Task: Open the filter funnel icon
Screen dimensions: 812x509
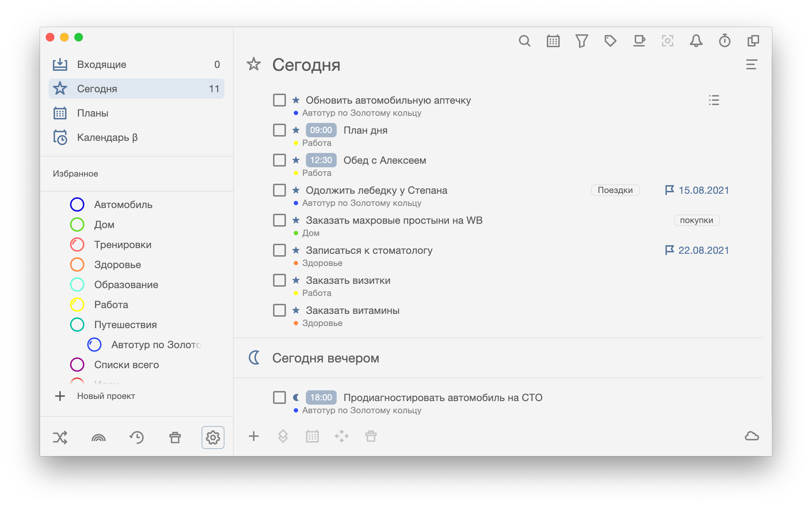Action: pos(581,41)
